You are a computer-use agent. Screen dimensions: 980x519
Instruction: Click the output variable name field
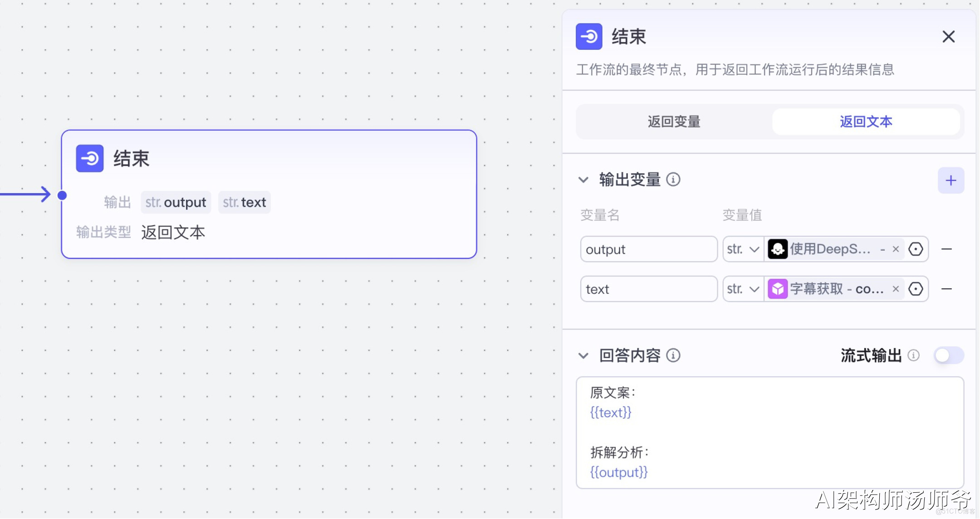[648, 249]
